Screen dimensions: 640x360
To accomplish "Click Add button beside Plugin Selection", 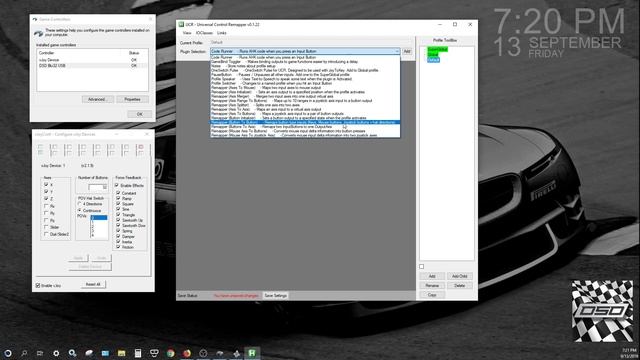I will tap(407, 51).
